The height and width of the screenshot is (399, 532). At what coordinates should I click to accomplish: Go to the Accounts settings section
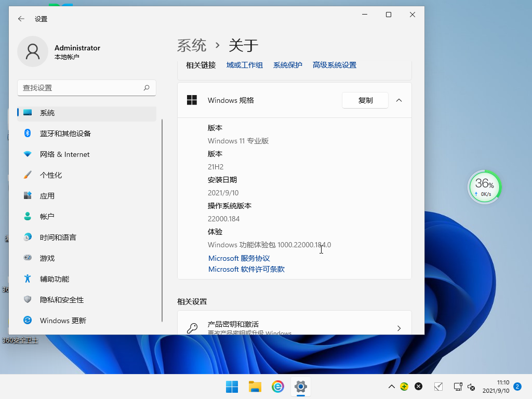click(x=47, y=217)
